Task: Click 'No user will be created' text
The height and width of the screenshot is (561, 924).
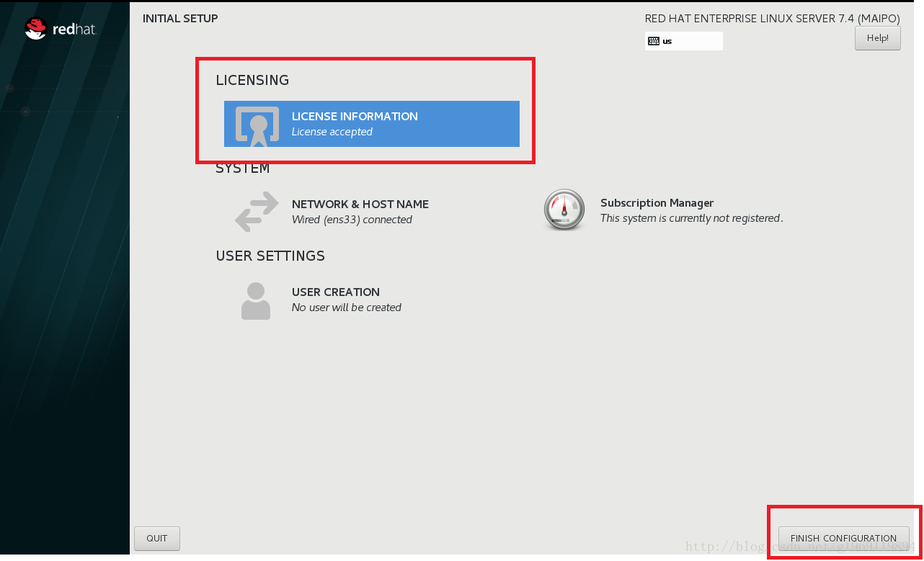Action: coord(347,308)
